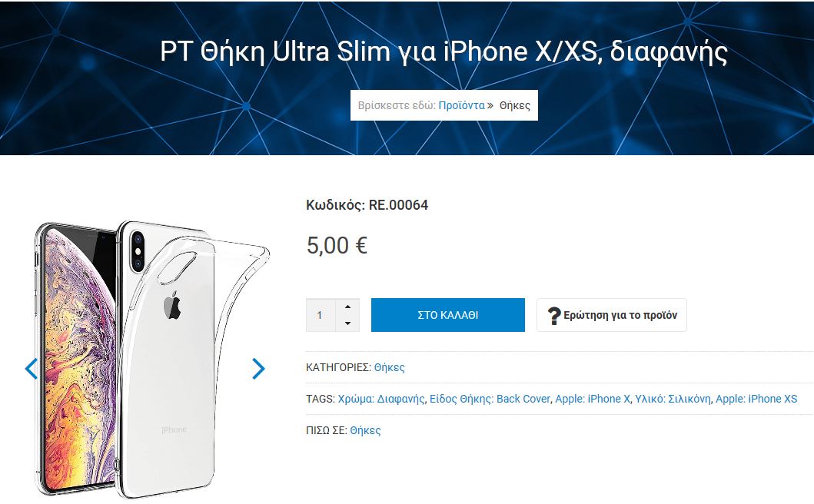Open the Υλικό: Σιλικόνη tag
The image size is (814, 504).
coord(673,399)
